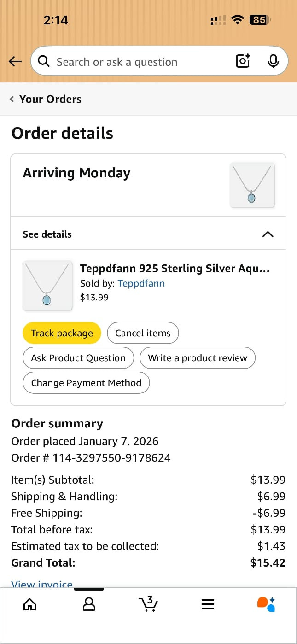The width and height of the screenshot is (297, 644).
Task: Open the shopping cart icon
Action: (148, 604)
